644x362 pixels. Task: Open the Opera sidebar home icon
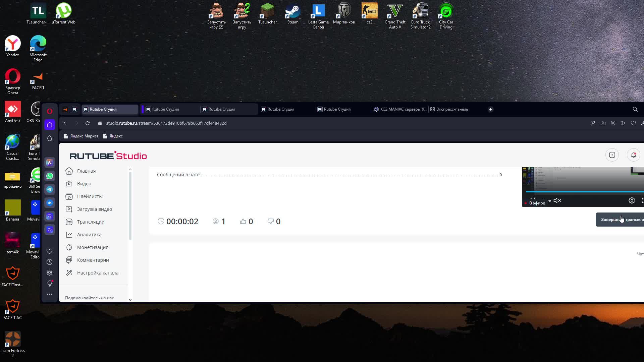pos(50,125)
